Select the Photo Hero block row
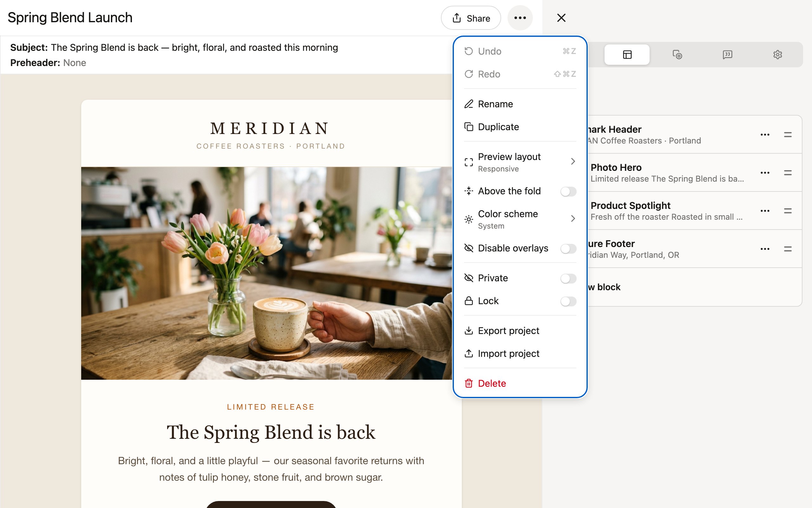Viewport: 812px width, 508px height. [695, 173]
